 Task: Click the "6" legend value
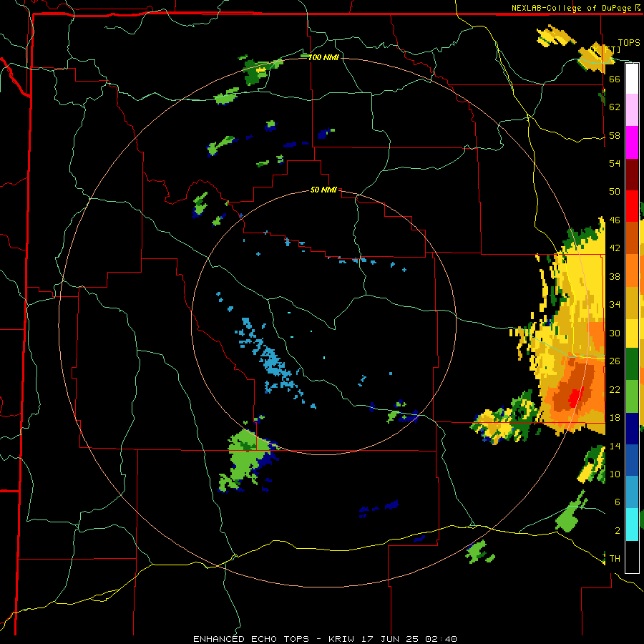[x=617, y=502]
